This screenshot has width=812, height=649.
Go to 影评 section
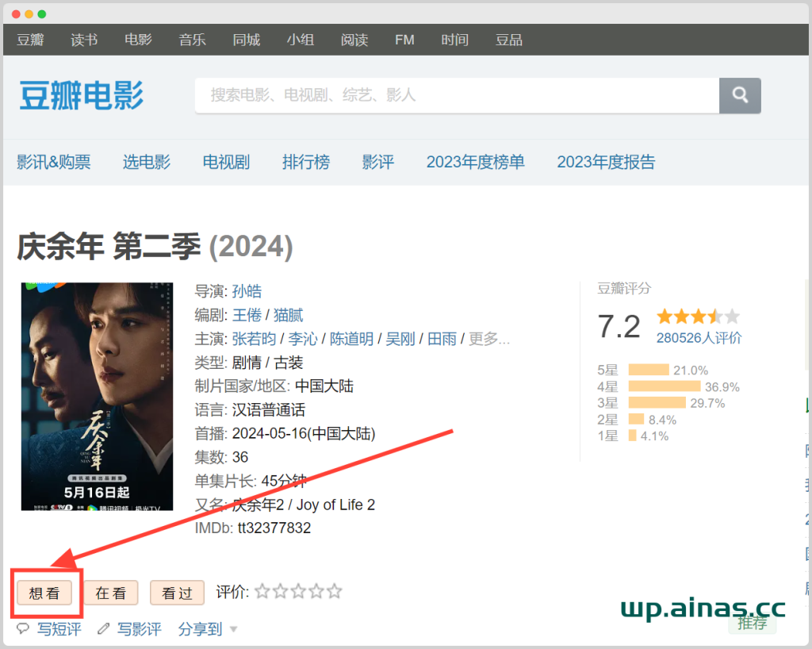click(x=378, y=162)
